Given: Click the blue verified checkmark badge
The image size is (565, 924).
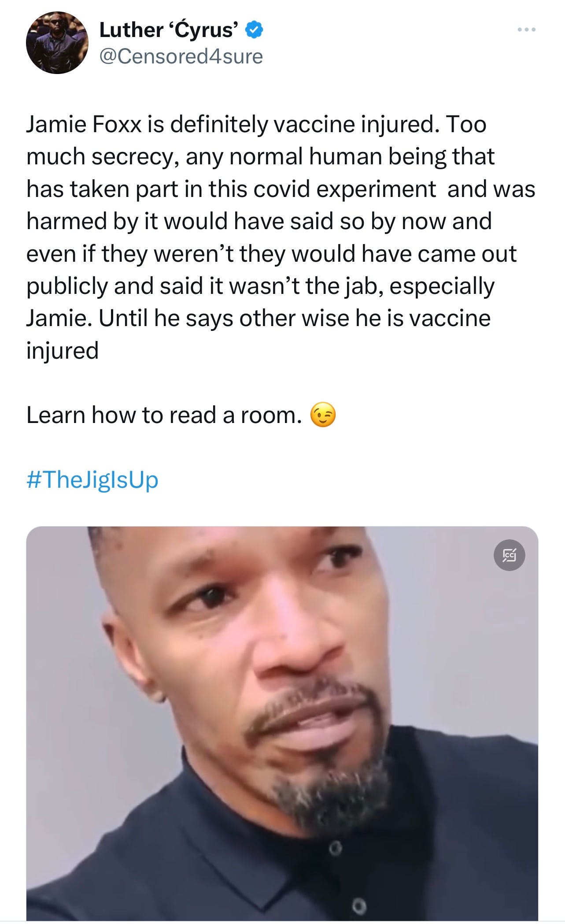Looking at the screenshot, I should pos(254,30).
